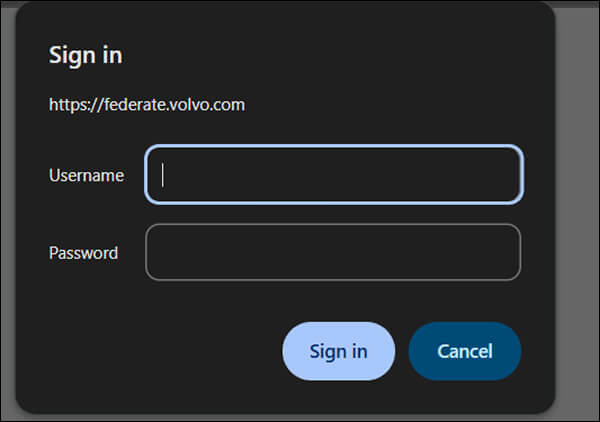
Task: Activate the field beside the Password label
Action: tap(333, 252)
